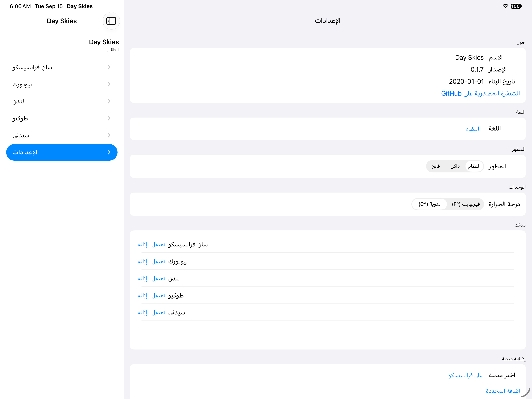Open سيدني chevron in sidebar
The width and height of the screenshot is (532, 399).
pyautogui.click(x=109, y=135)
